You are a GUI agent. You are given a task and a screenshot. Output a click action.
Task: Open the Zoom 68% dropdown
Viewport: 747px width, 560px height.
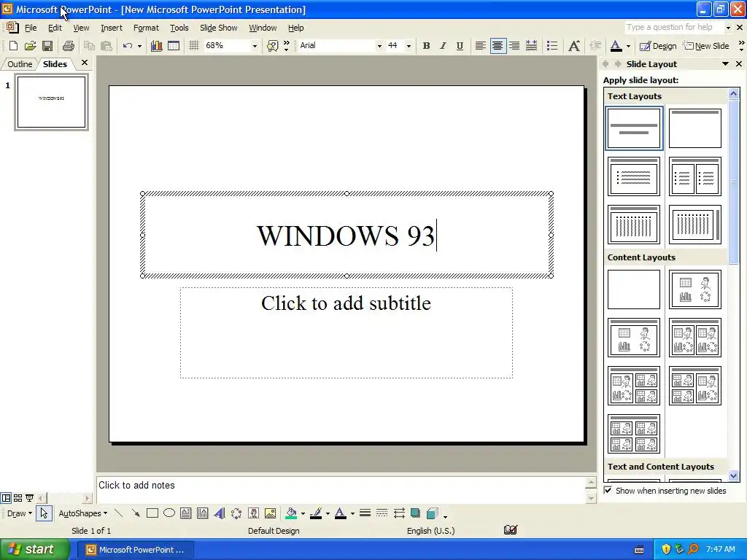point(255,46)
